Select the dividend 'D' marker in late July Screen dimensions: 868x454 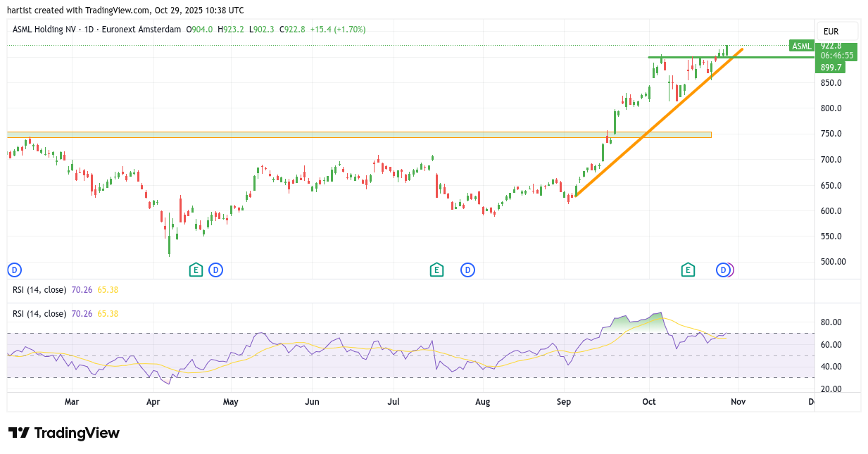(467, 270)
